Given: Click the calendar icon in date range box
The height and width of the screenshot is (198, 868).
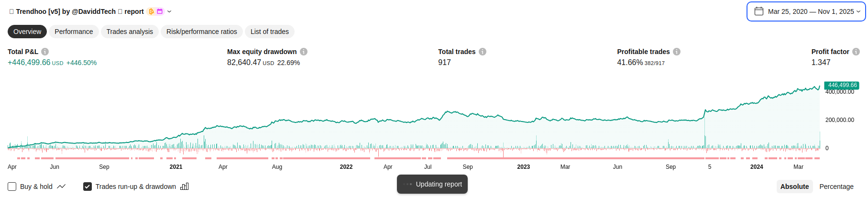Looking at the screenshot, I should (759, 11).
